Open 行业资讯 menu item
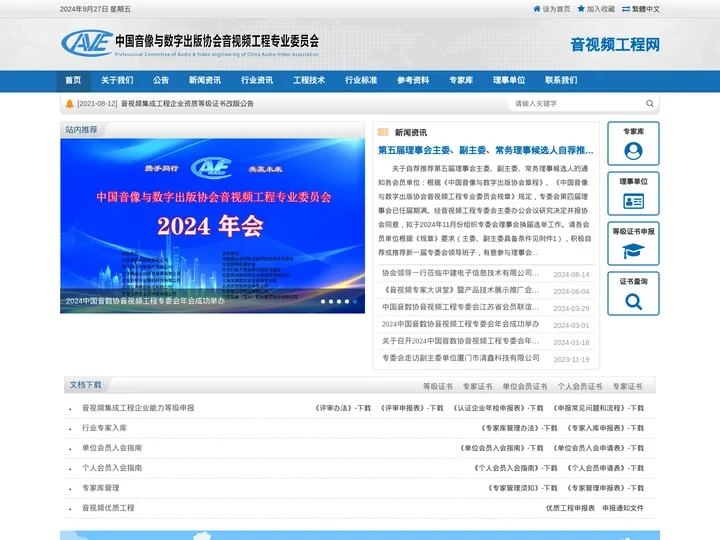 coord(257,80)
